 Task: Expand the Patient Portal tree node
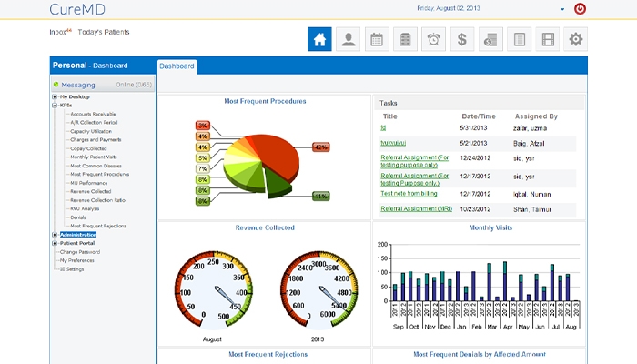point(55,243)
